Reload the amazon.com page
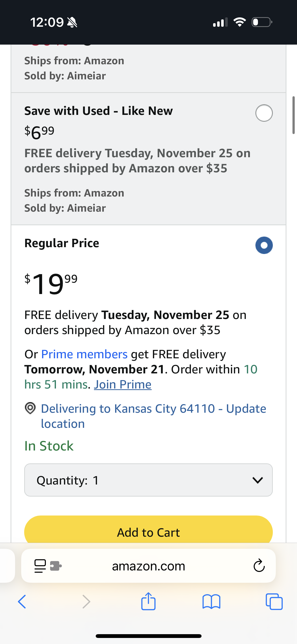The image size is (297, 644). click(x=259, y=566)
